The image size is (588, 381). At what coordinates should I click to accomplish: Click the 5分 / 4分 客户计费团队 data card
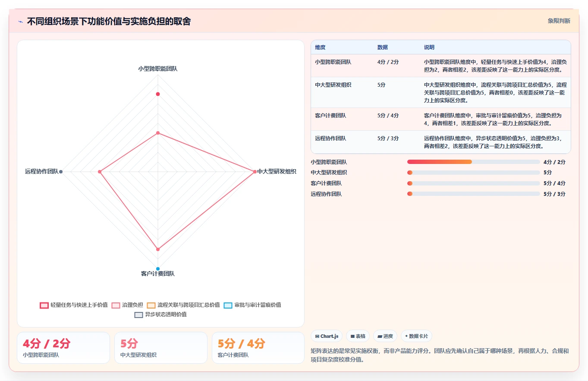258,348
